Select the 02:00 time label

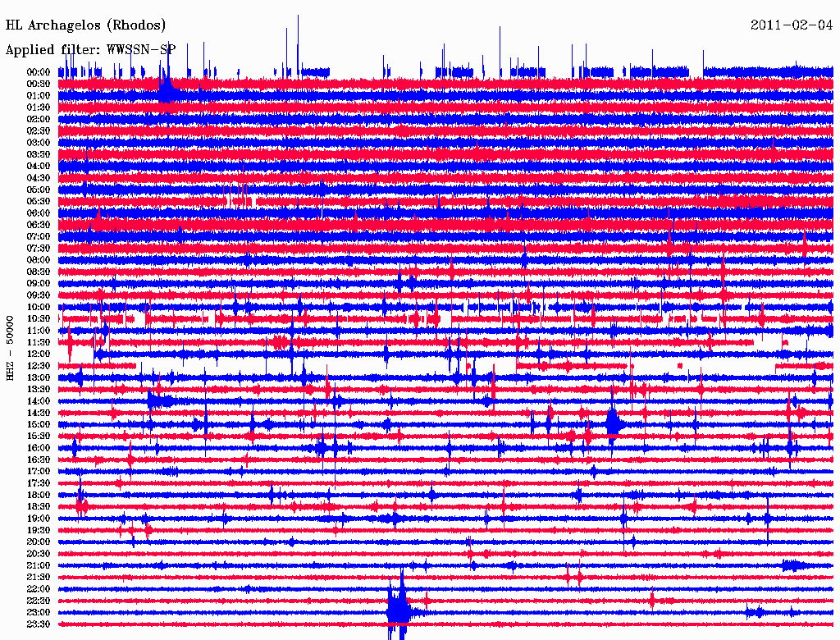click(x=39, y=120)
